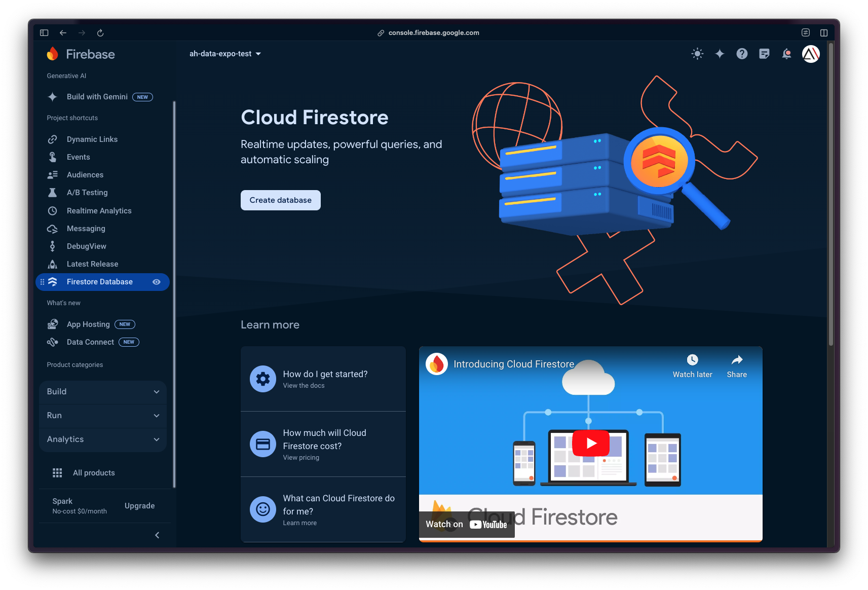Image resolution: width=868 pixels, height=590 pixels.
Task: Open the Data Connect page
Action: (90, 342)
